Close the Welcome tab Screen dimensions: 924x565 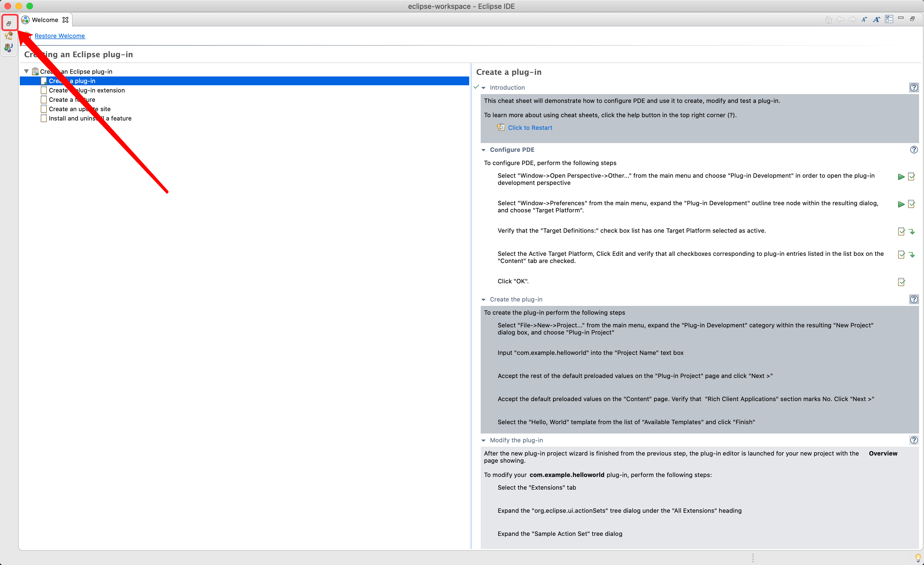(x=65, y=20)
